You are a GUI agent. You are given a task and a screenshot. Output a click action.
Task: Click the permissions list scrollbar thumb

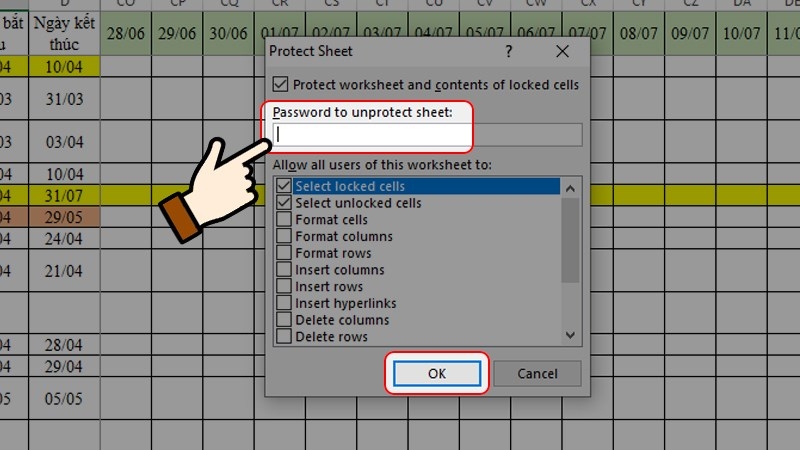click(570, 240)
